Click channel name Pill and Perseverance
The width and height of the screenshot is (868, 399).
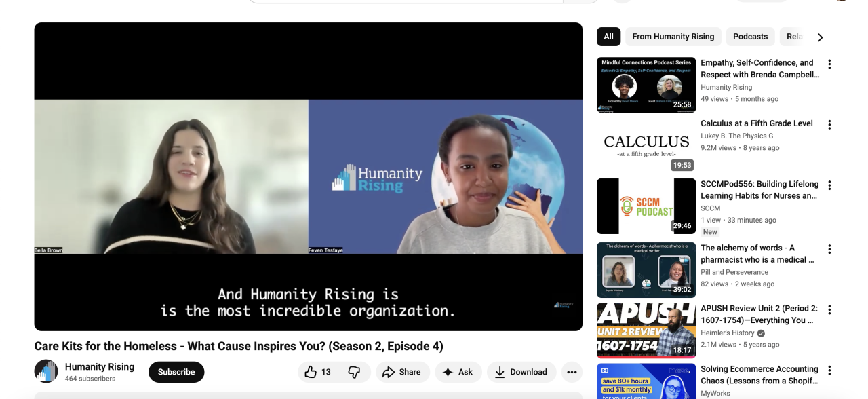(x=734, y=272)
